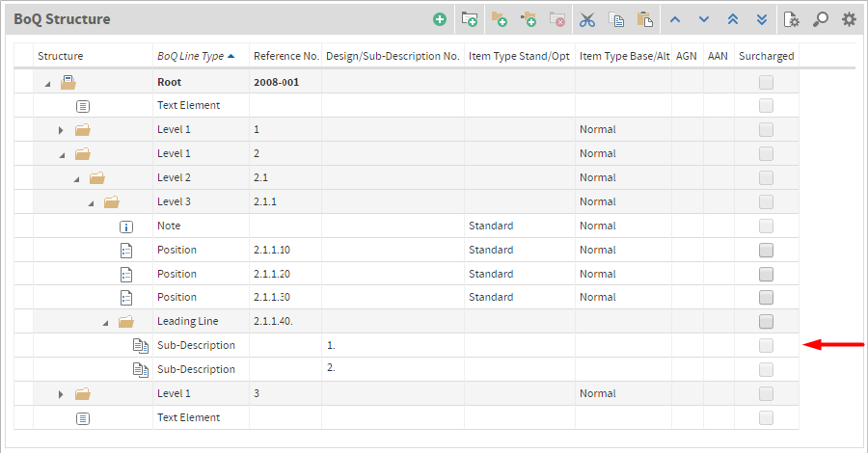The height and width of the screenshot is (453, 868).
Task: Click reference number cell 2.1.1.20
Action: coord(271,274)
